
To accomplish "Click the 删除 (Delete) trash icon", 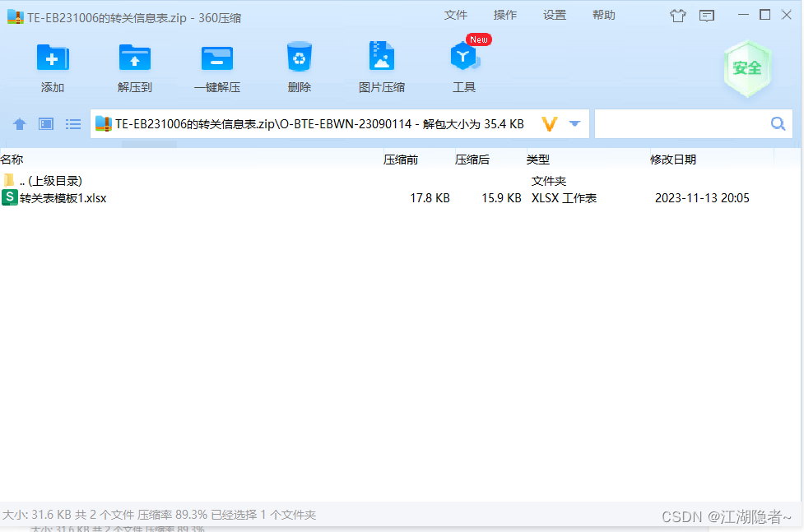I will click(x=300, y=57).
